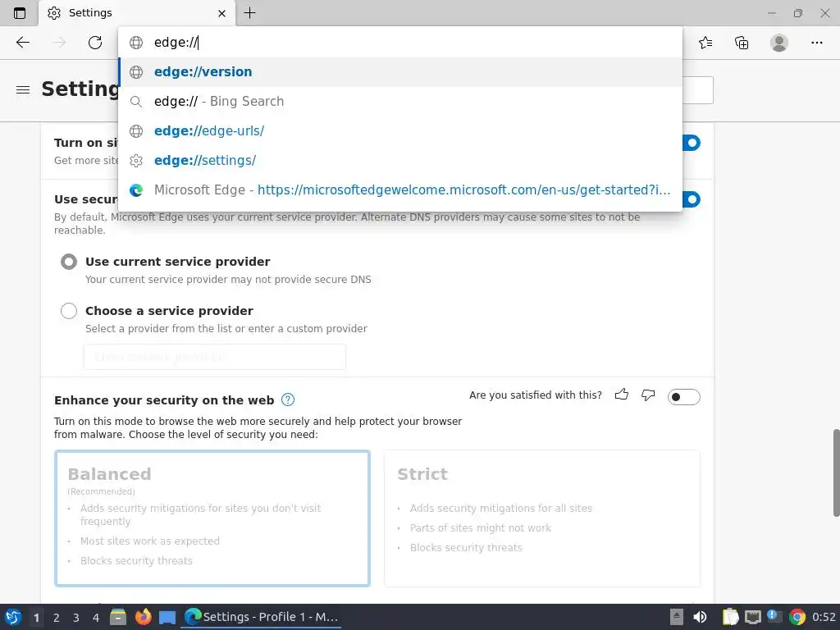Click in the address bar showing edge://
The image size is (840, 630).
point(399,43)
